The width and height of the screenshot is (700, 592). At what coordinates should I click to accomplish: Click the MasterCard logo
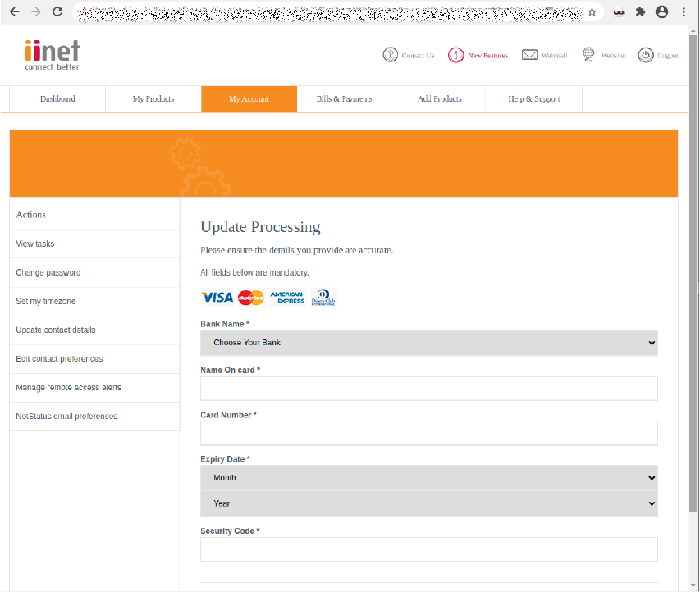click(x=249, y=297)
